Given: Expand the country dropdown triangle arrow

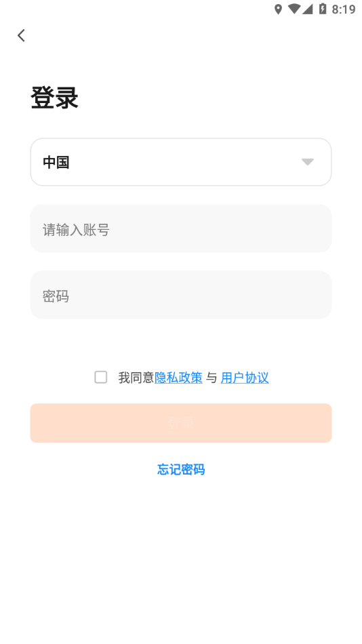Looking at the screenshot, I should (x=307, y=162).
